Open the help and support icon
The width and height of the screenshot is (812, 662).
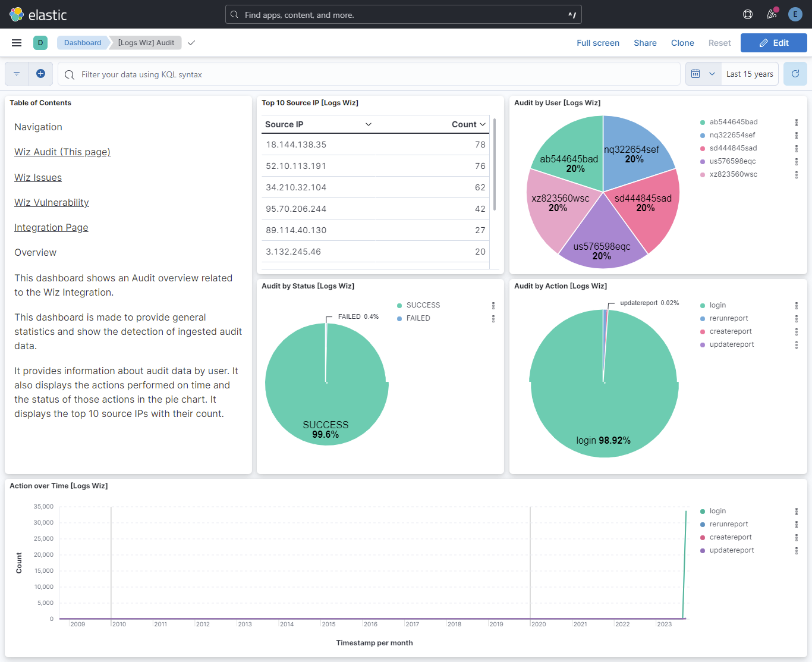coord(747,14)
